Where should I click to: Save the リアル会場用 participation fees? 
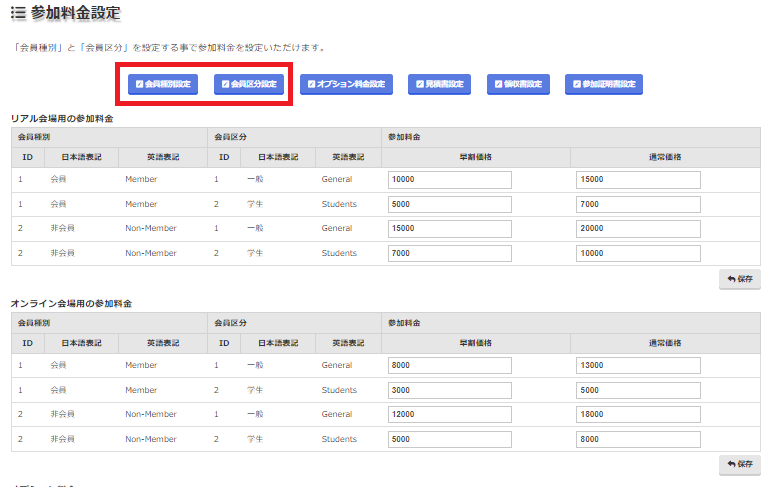coord(739,279)
